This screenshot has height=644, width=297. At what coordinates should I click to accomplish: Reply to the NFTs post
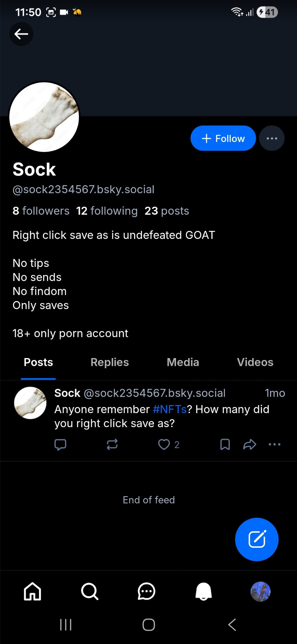[x=60, y=444]
